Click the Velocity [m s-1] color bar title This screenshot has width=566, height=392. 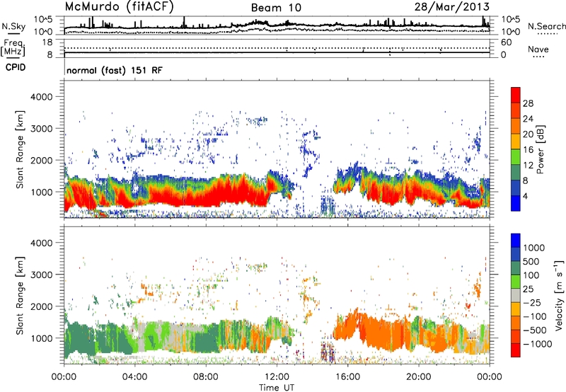pyautogui.click(x=559, y=295)
